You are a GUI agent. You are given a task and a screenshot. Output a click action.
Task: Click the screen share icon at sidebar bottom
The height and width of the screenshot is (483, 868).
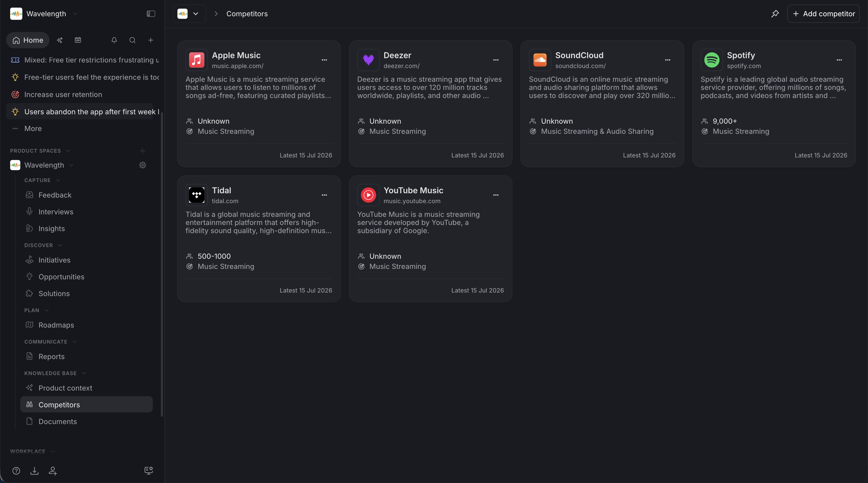(148, 471)
